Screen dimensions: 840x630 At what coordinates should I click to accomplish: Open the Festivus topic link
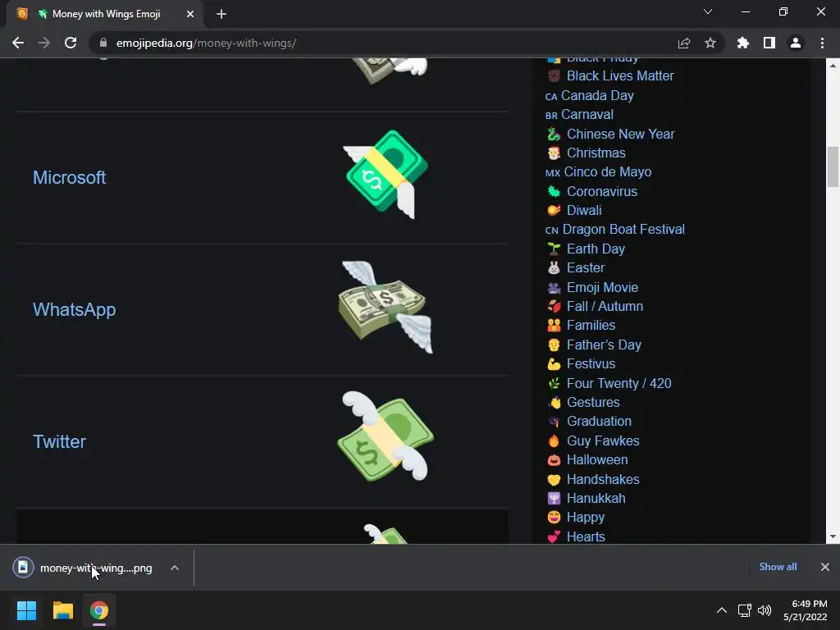coord(591,363)
